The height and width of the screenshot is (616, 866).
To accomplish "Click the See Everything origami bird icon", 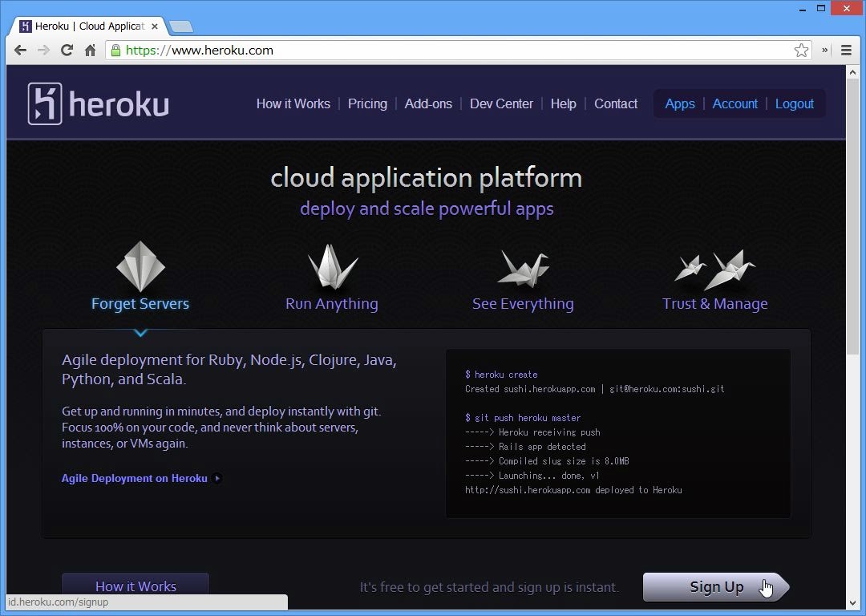I will pos(523,268).
